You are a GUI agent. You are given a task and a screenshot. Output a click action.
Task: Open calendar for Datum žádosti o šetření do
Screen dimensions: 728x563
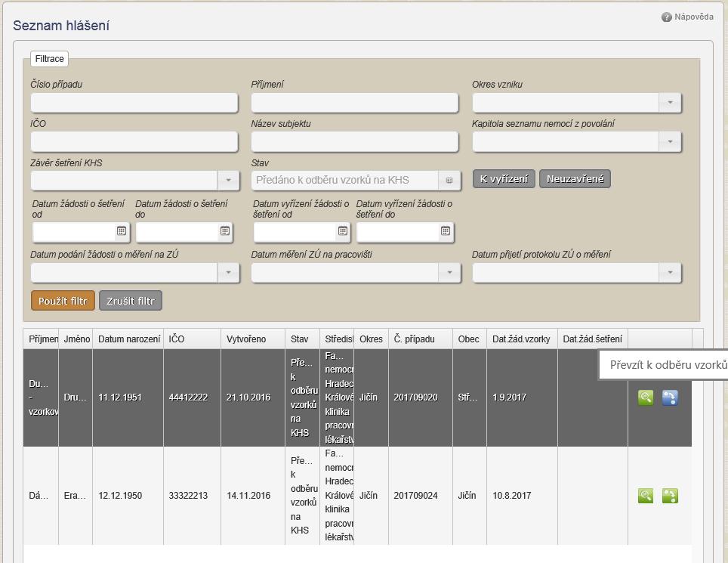click(225, 230)
